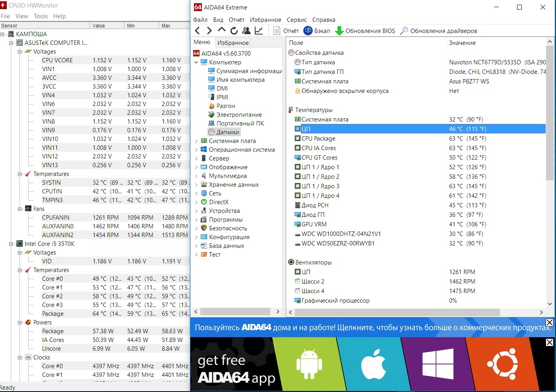Viewport: 556px width, 392px height.
Task: Open the Сервис menu in AIDA64
Action: click(x=297, y=19)
